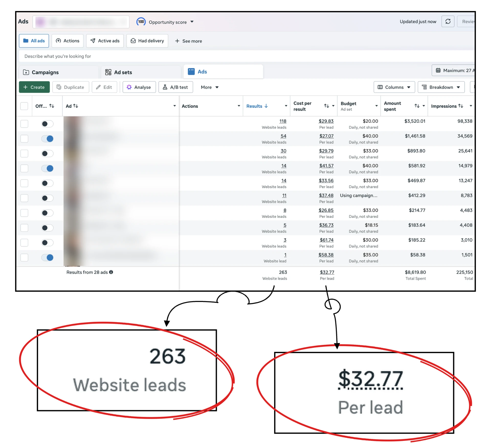Click the Edit button
Viewport: 491px width, 448px height.
coord(104,87)
